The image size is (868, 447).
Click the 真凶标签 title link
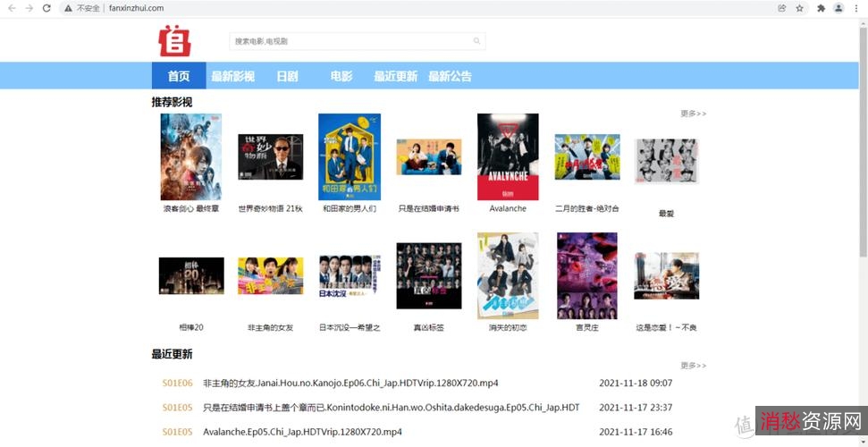point(429,327)
